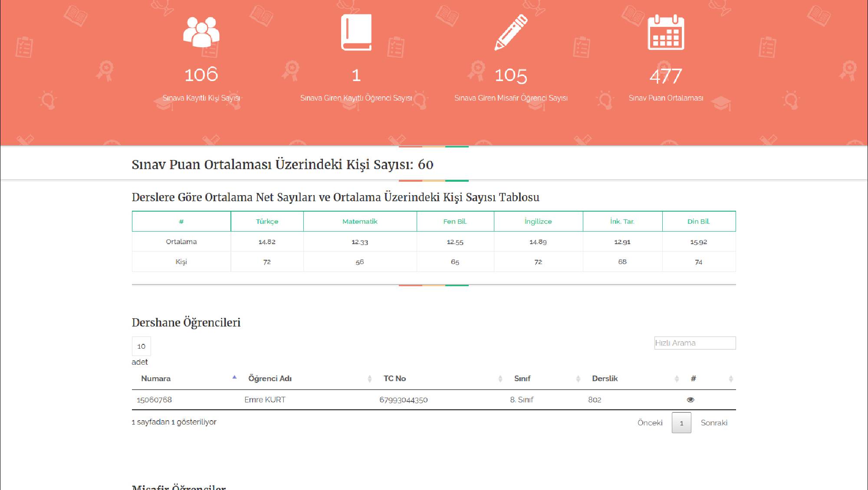
Task: Select the name Emre KURT
Action: point(265,400)
